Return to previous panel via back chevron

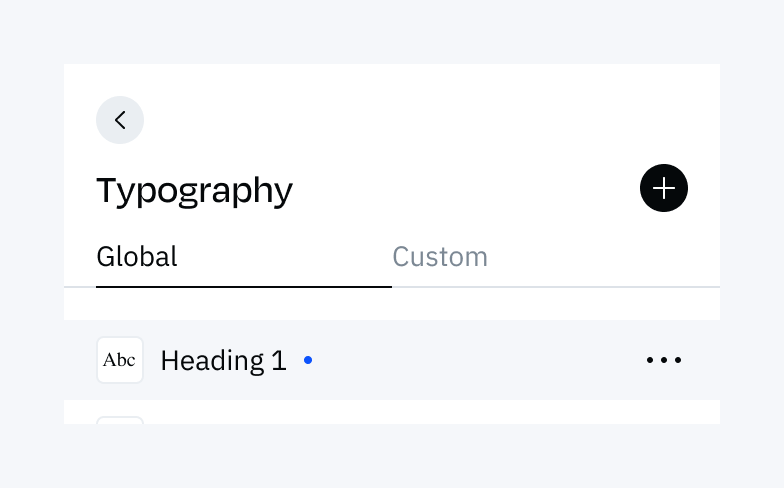point(120,120)
